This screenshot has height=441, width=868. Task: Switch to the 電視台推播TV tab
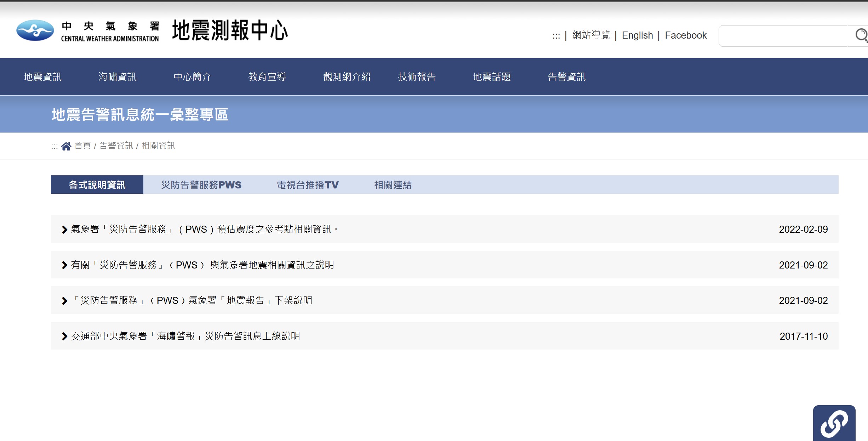(307, 185)
